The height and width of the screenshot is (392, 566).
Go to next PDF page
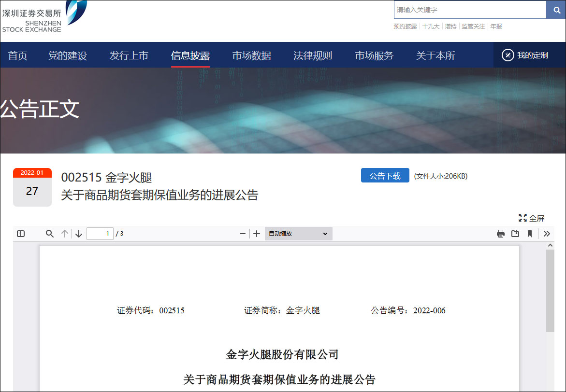click(79, 234)
